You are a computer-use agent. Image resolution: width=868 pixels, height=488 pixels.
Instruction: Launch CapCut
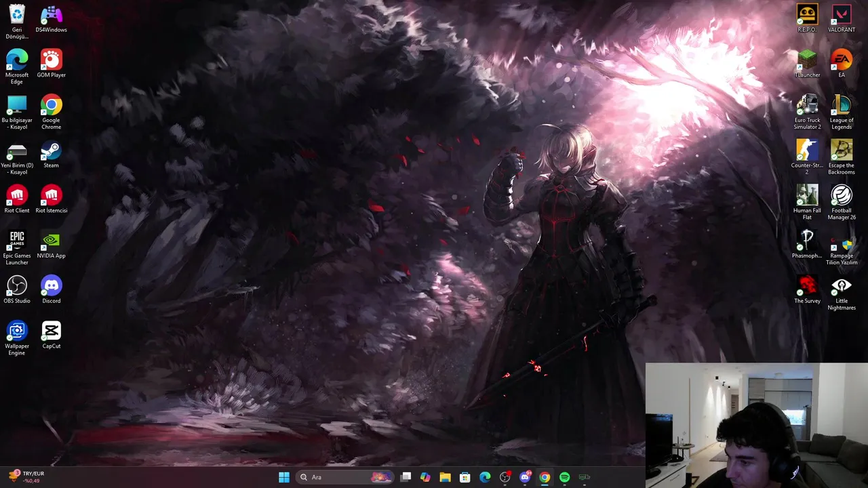[51, 335]
